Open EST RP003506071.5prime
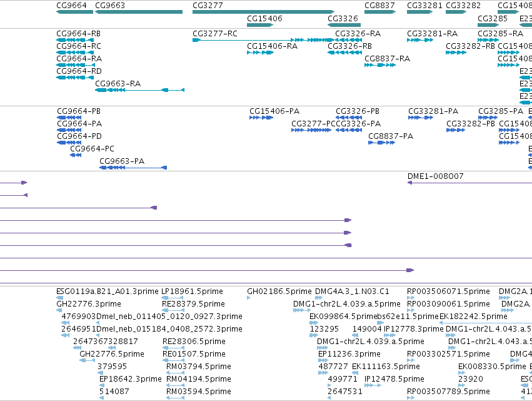 (448, 292)
